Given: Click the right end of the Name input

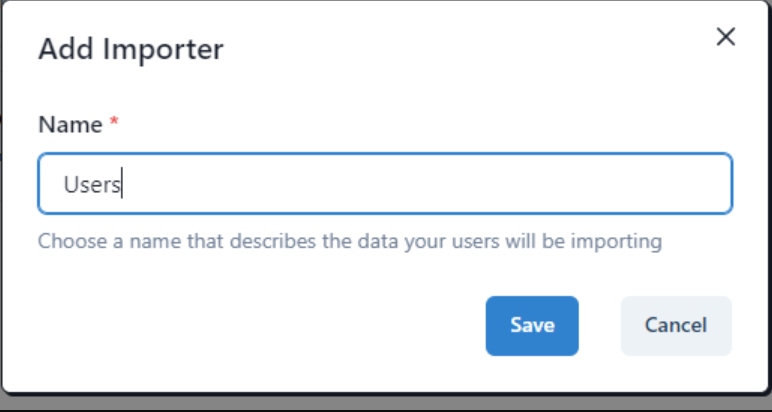Looking at the screenshot, I should click(715, 184).
